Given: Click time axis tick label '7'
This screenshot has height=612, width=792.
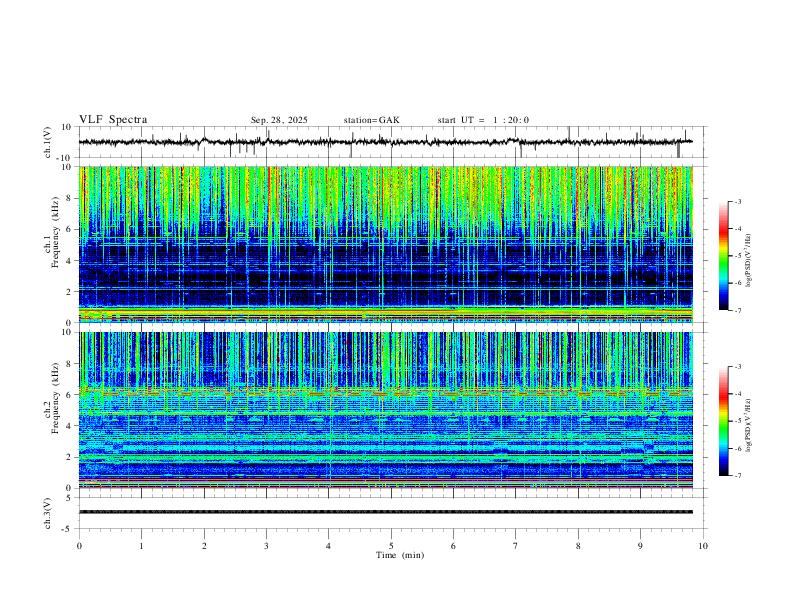Looking at the screenshot, I should [516, 546].
